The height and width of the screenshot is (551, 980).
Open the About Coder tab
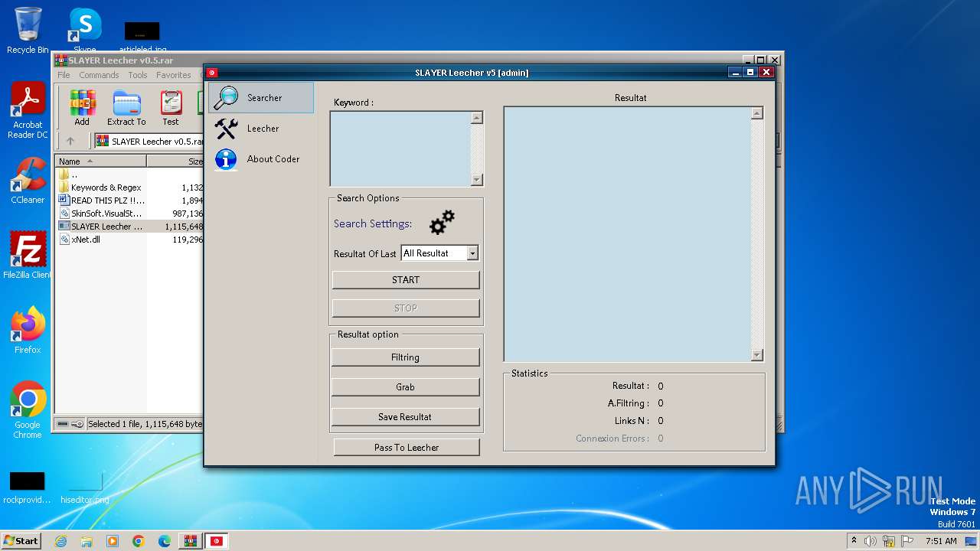261,159
